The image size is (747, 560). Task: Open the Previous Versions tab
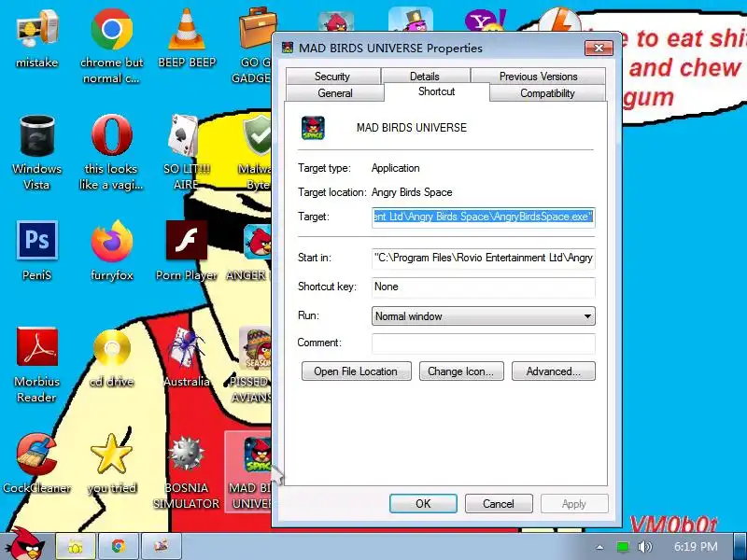(x=539, y=77)
